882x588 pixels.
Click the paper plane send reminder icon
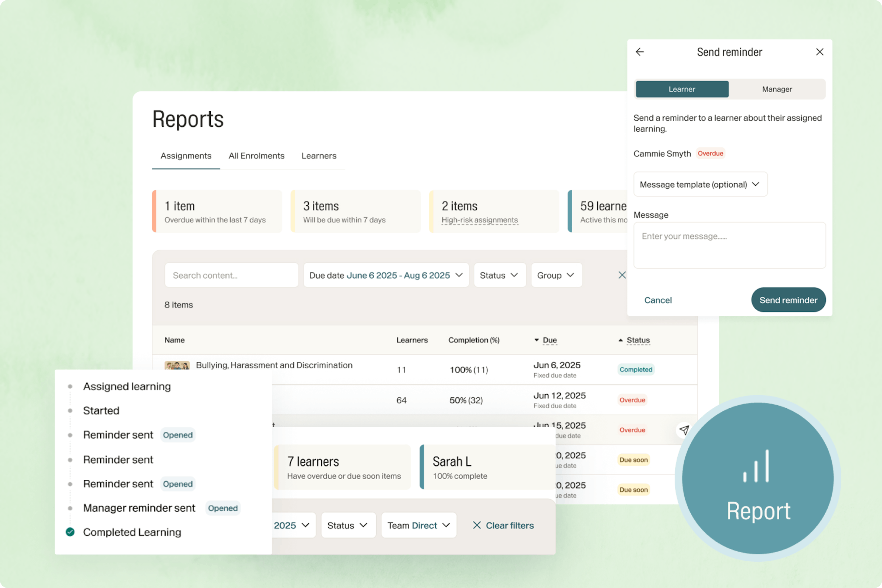pyautogui.click(x=684, y=430)
